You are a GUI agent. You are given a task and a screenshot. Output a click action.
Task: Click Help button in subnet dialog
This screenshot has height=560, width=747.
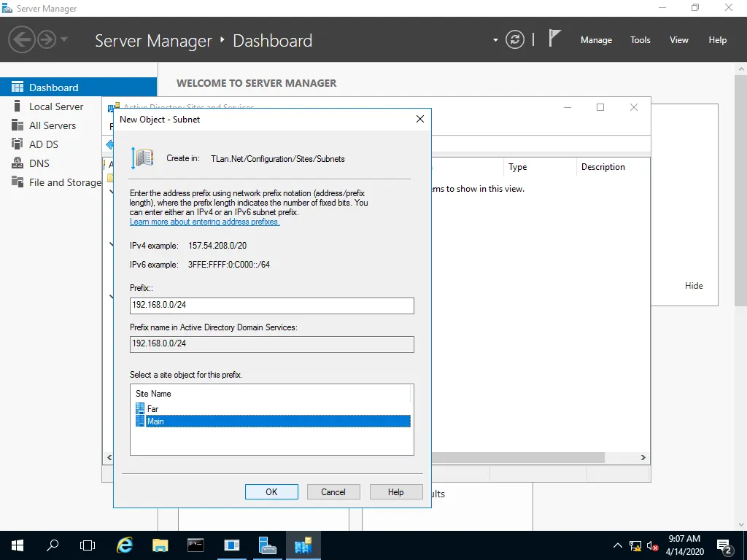pos(396,492)
